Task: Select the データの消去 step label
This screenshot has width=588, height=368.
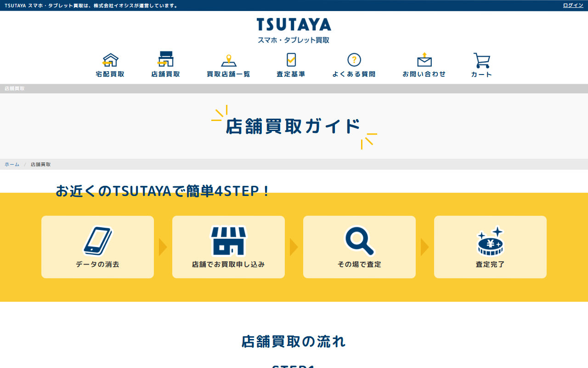Action: [x=97, y=264]
